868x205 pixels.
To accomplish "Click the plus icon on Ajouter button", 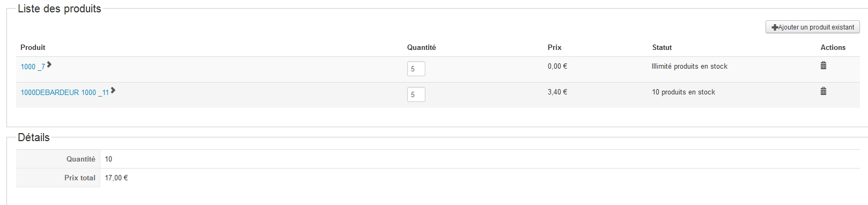I will tap(775, 27).
